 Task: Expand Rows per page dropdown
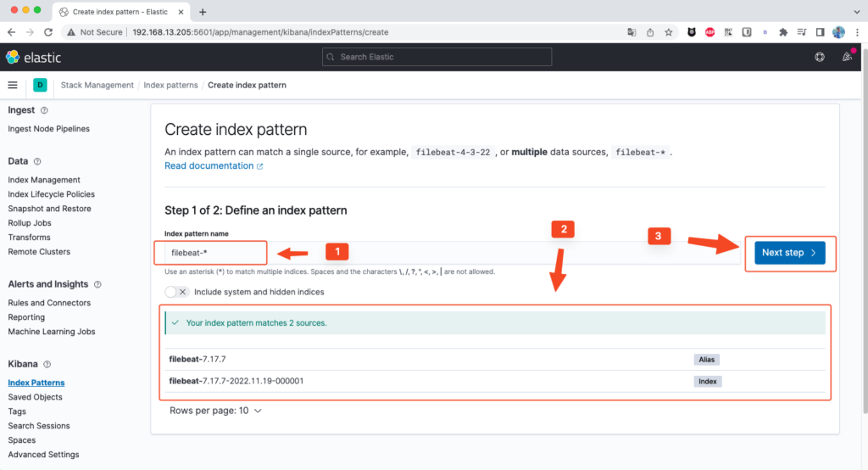[x=215, y=411]
